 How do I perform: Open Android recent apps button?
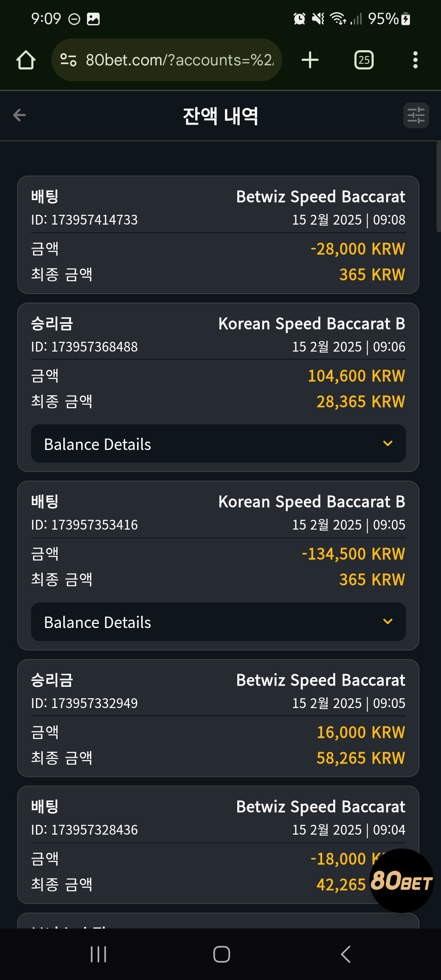click(98, 954)
